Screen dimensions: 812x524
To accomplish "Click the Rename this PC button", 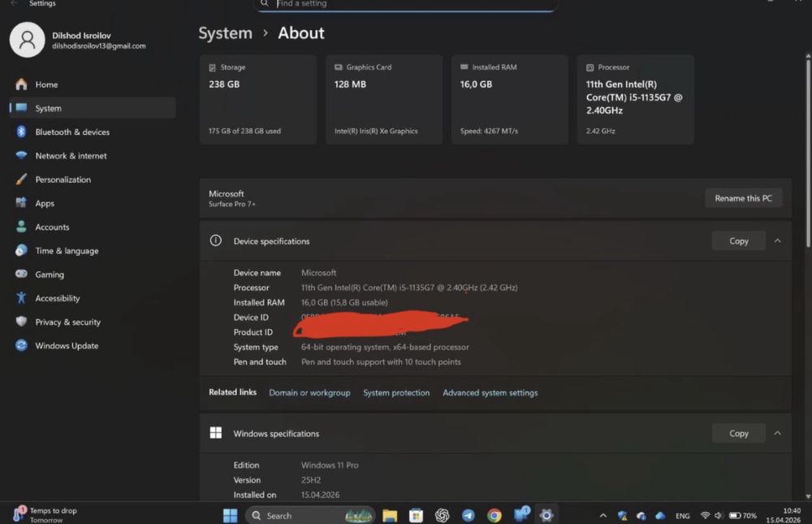I will (743, 198).
